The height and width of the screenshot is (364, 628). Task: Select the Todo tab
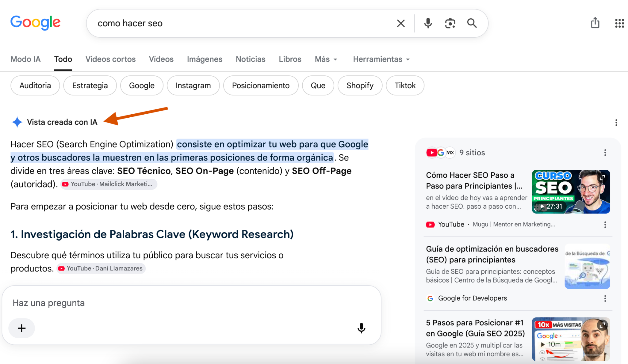pyautogui.click(x=63, y=59)
